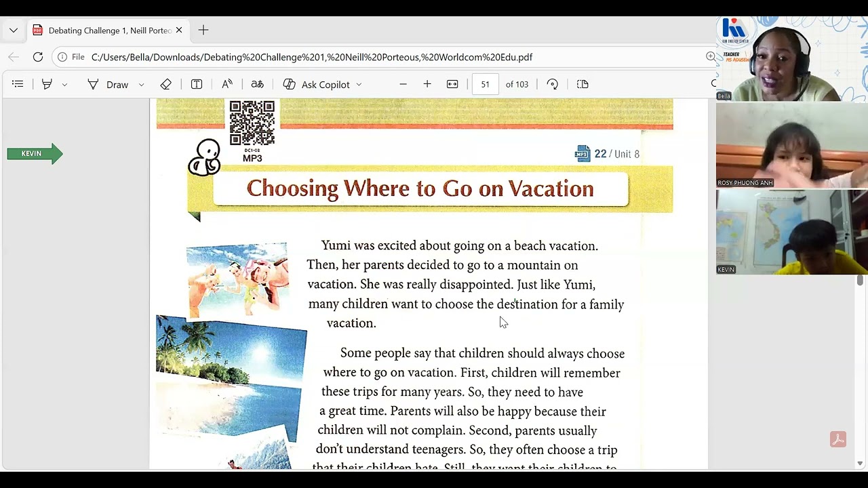Image resolution: width=868 pixels, height=488 pixels.
Task: Click the word "destination" in first paragraph
Action: click(528, 304)
